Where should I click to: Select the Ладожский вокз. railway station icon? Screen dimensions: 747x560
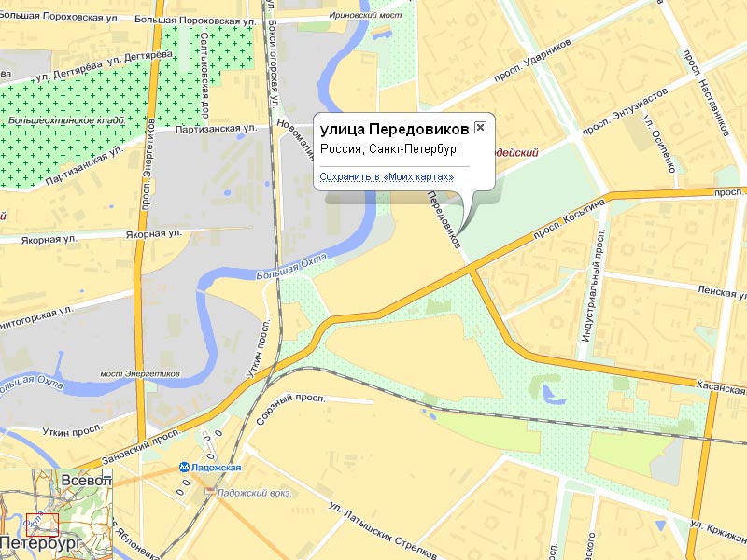tap(209, 491)
